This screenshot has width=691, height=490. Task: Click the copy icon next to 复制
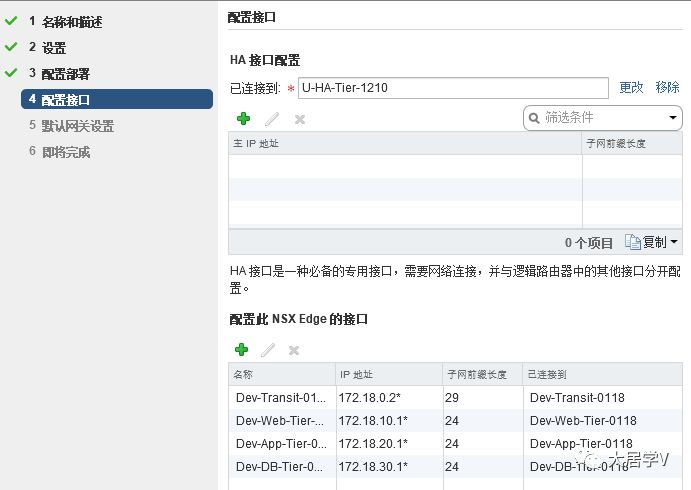coord(632,242)
